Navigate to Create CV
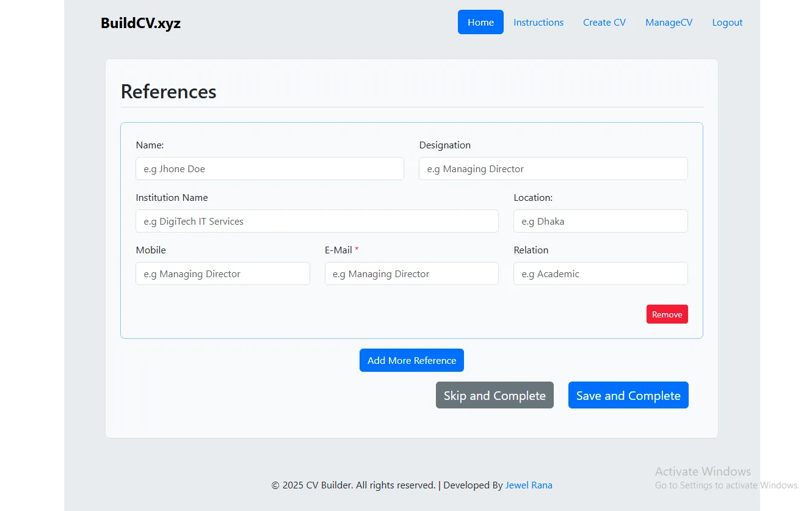 [604, 23]
